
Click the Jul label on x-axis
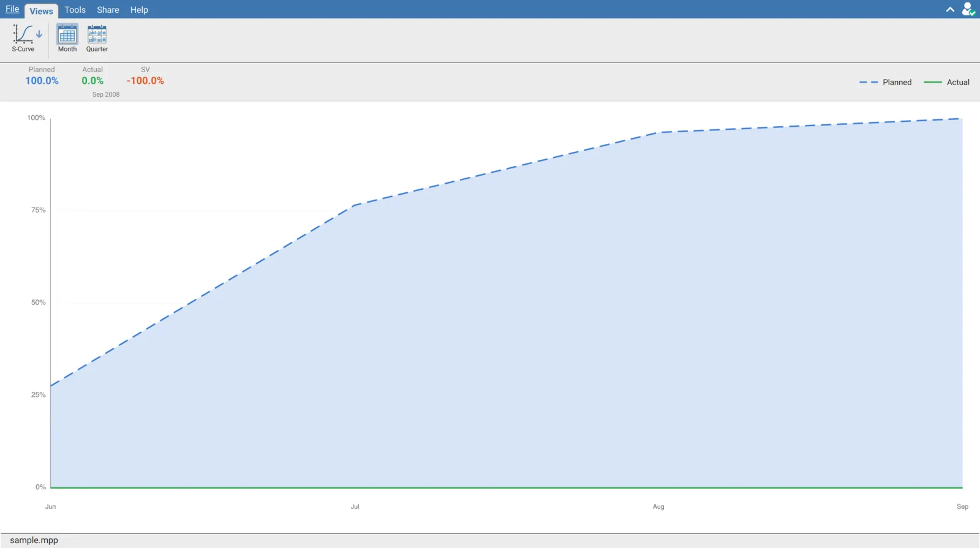[355, 506]
